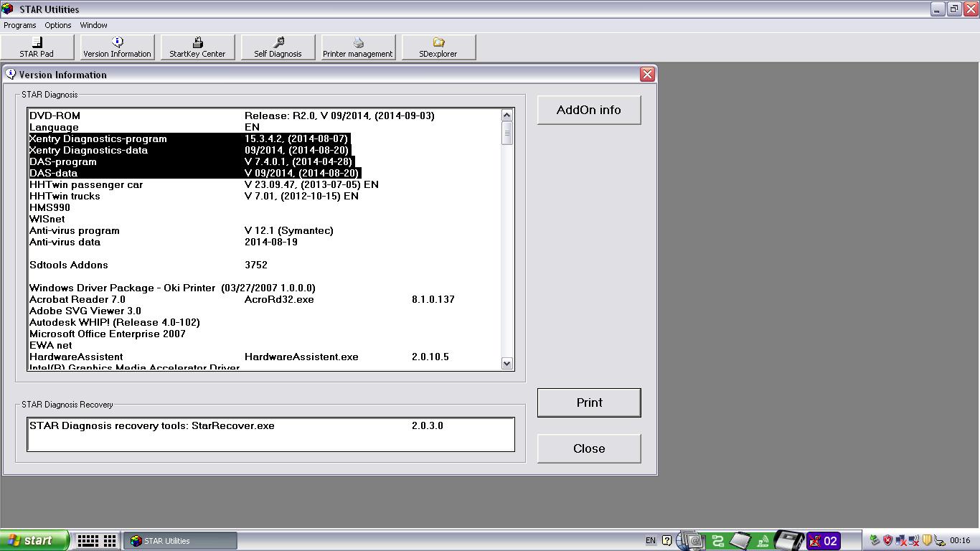Select the DAS-data row

click(264, 173)
